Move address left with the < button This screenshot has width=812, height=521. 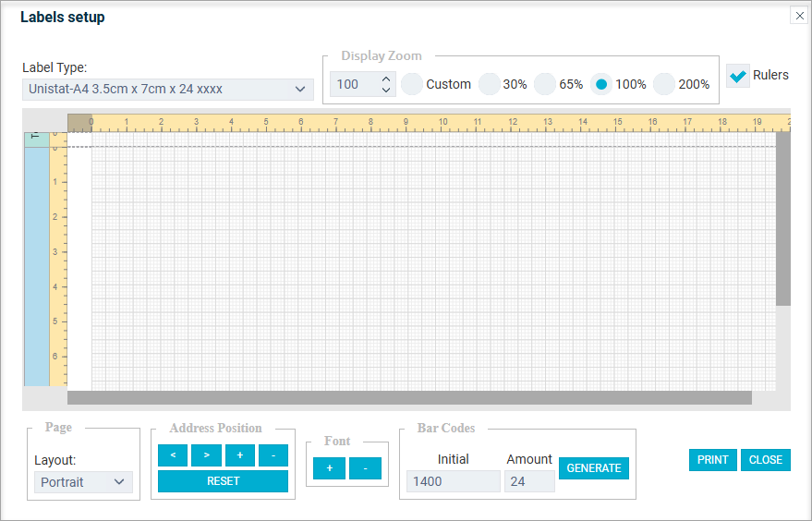tap(173, 455)
